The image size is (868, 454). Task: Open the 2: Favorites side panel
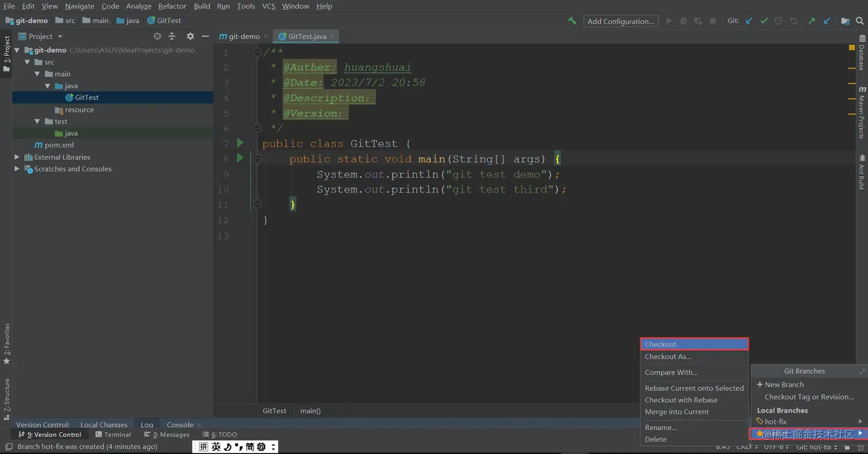coord(6,344)
